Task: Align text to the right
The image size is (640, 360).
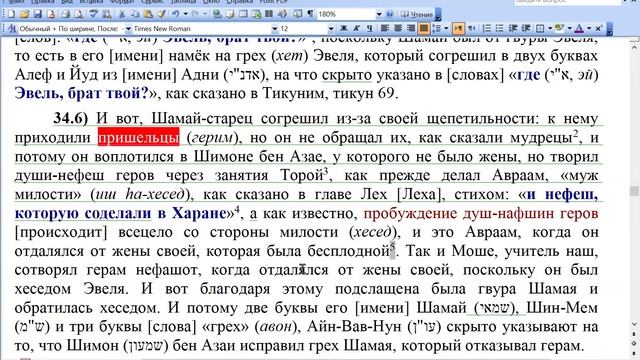Action: [x=411, y=28]
